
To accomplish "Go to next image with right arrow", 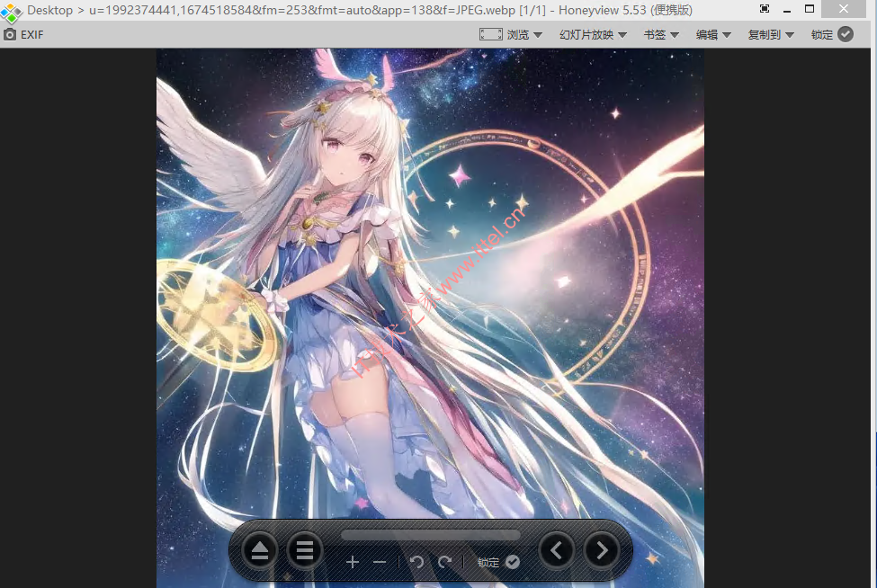I will point(601,551).
